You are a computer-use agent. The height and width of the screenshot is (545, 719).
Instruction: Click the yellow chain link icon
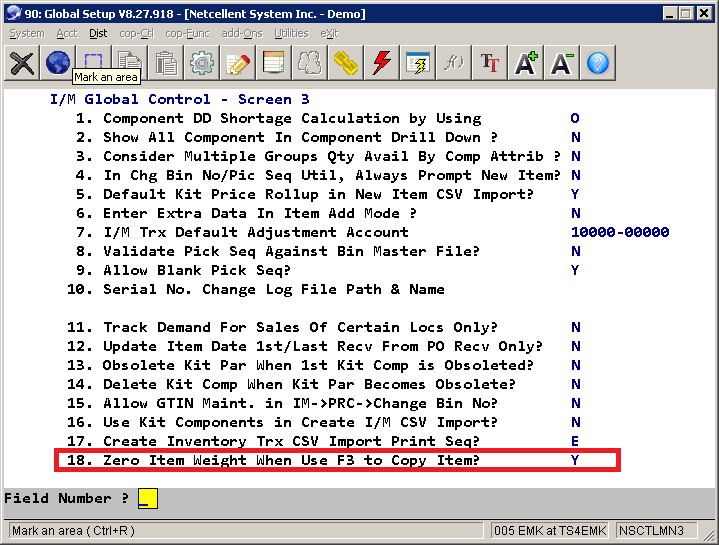(x=346, y=63)
